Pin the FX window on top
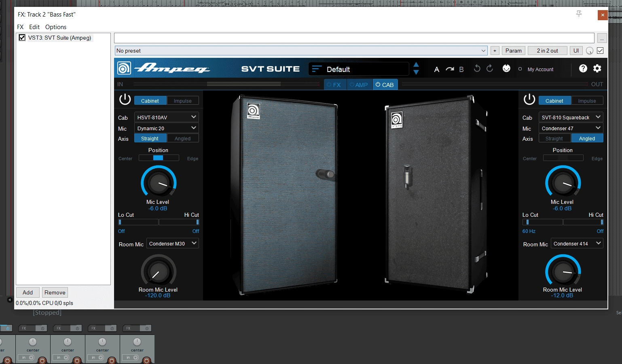 [x=579, y=14]
